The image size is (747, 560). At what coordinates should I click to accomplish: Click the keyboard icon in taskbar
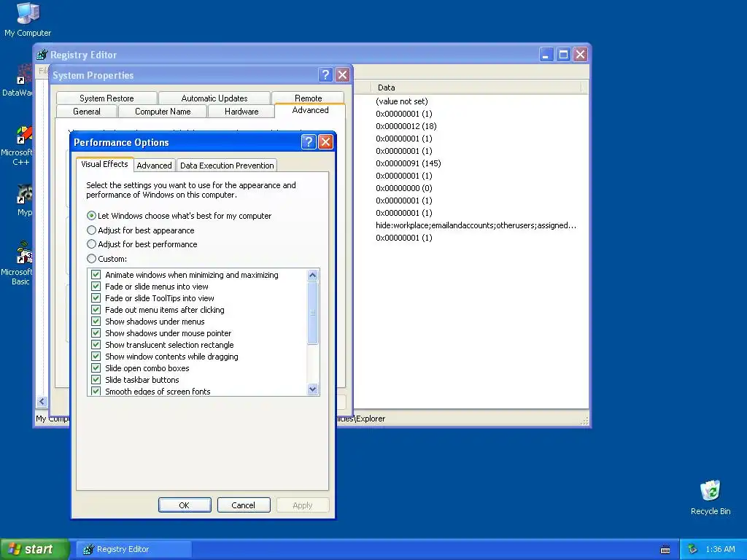[665, 550]
